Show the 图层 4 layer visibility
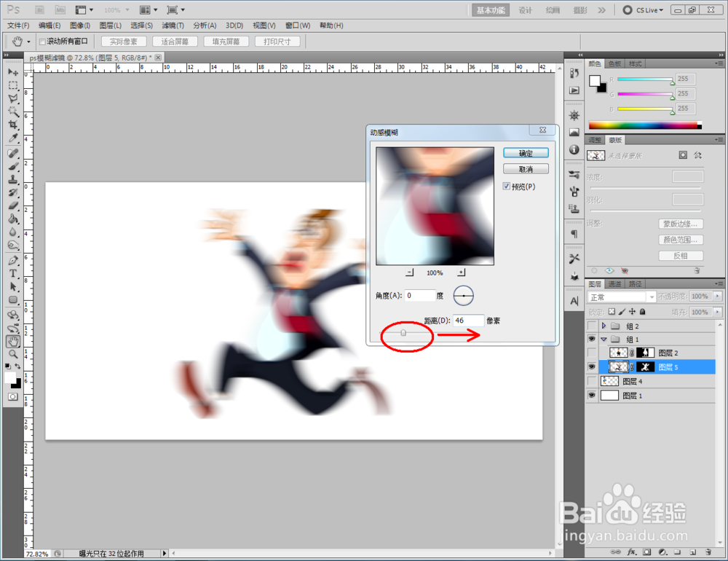Viewport: 728px width, 561px height. (592, 381)
